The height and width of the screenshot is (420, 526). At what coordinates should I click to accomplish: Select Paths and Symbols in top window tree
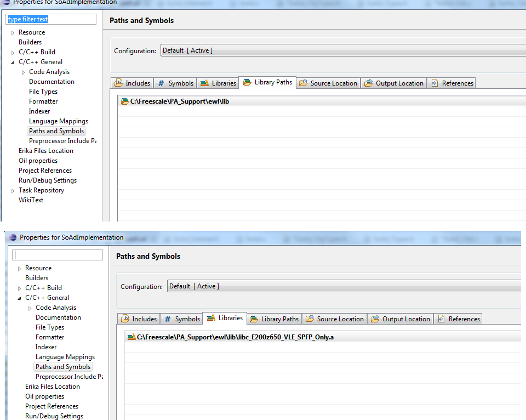point(56,131)
